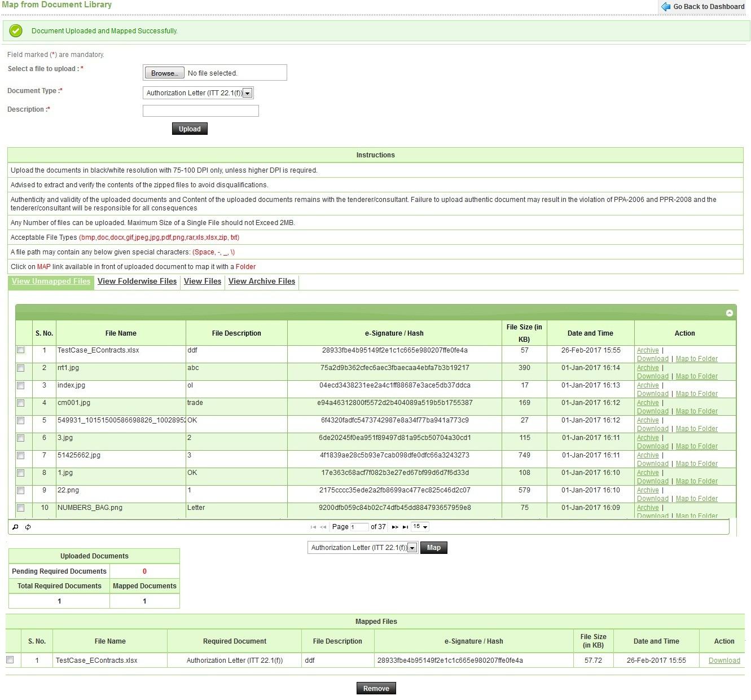Screen dimensions: 751x700
Task: Go to the next page of the grid
Action: pyautogui.click(x=395, y=527)
